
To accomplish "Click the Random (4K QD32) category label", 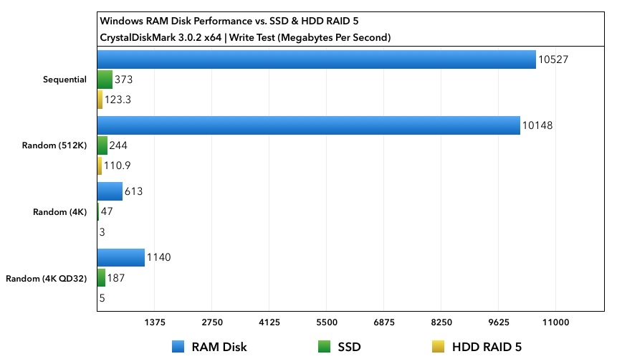I will pos(47,278).
